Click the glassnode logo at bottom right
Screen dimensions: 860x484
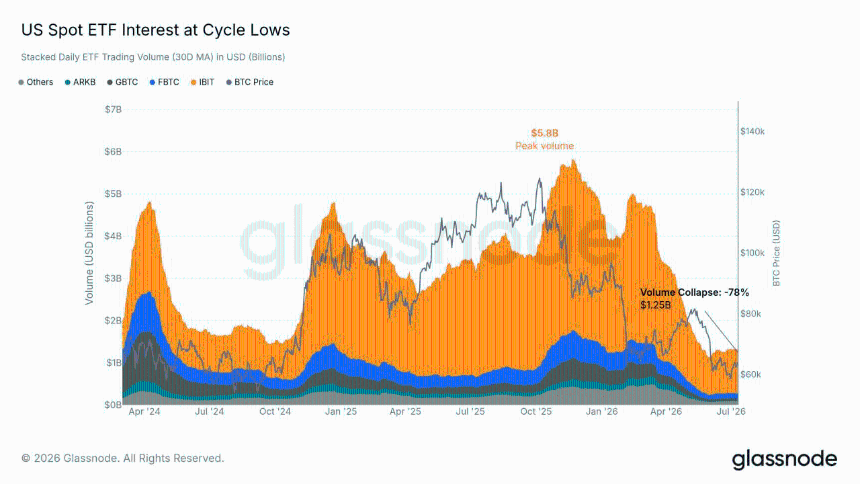(x=784, y=459)
